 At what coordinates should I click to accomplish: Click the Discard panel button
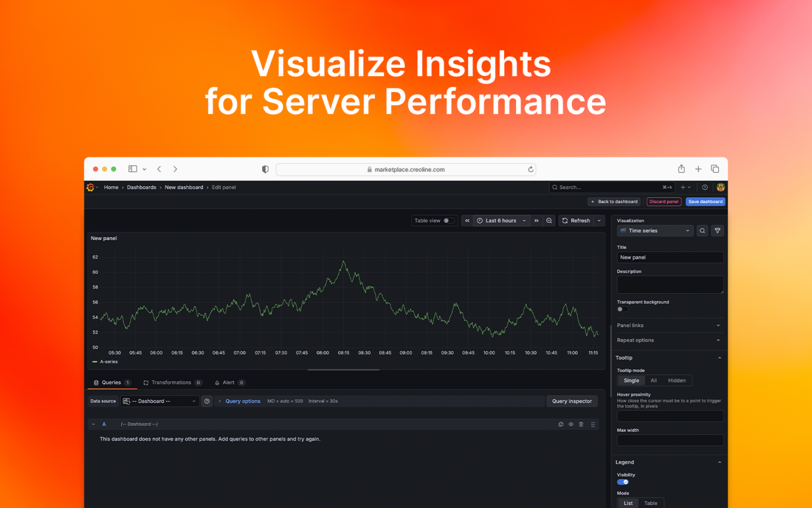pos(664,202)
